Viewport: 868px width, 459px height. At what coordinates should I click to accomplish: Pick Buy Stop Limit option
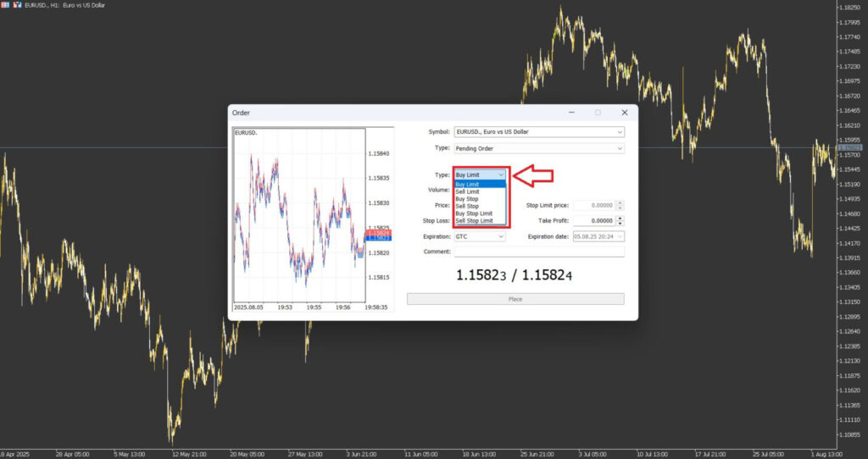click(x=474, y=213)
